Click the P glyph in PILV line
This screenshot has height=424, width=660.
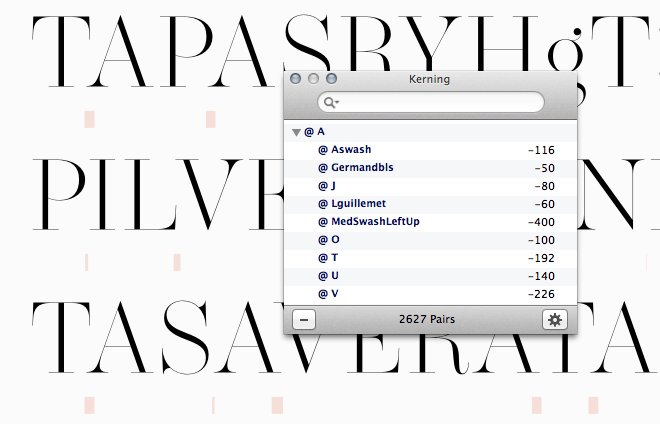pyautogui.click(x=59, y=195)
